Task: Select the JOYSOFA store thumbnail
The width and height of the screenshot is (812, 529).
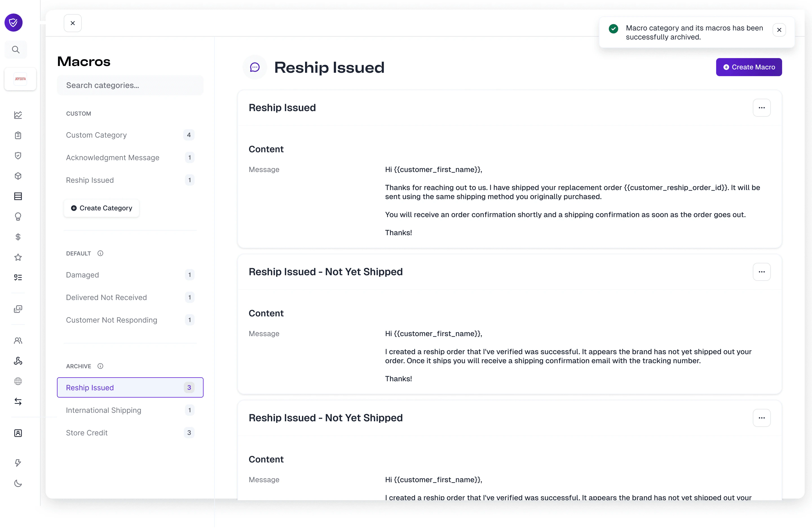Action: (20, 79)
